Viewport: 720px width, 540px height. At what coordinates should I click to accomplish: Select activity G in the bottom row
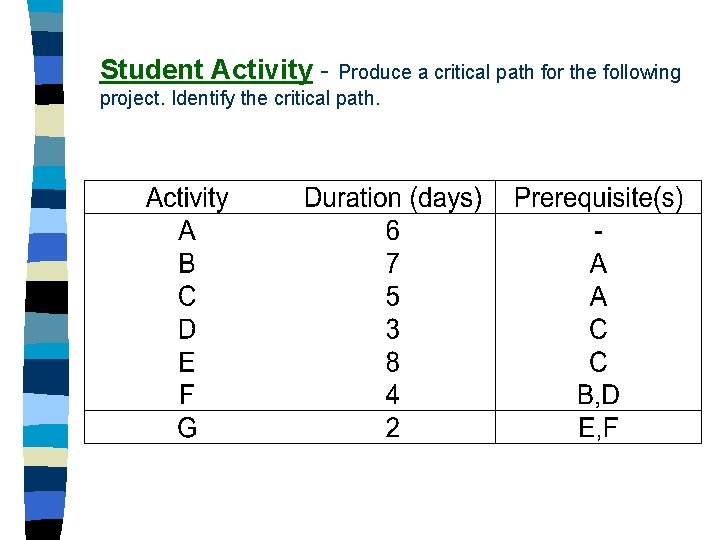[187, 428]
